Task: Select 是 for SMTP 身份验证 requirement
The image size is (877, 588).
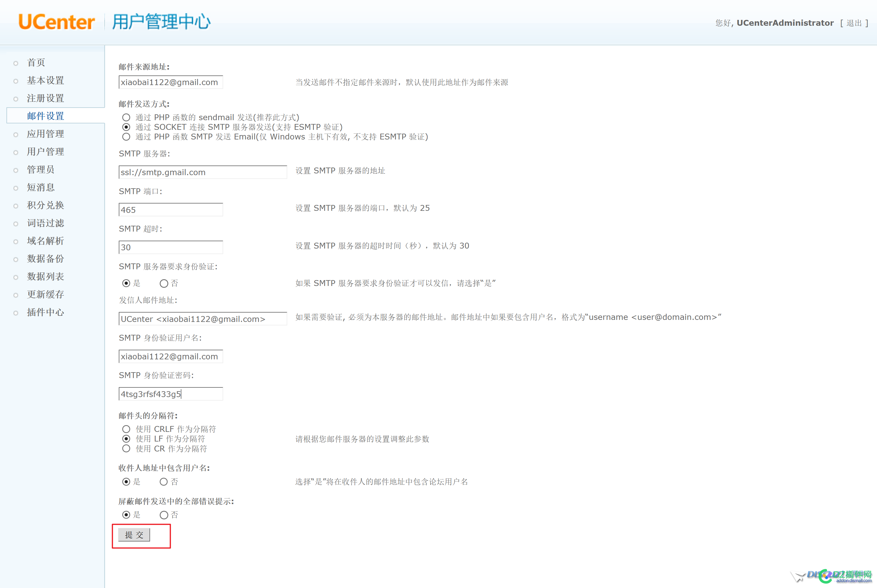Action: point(126,283)
